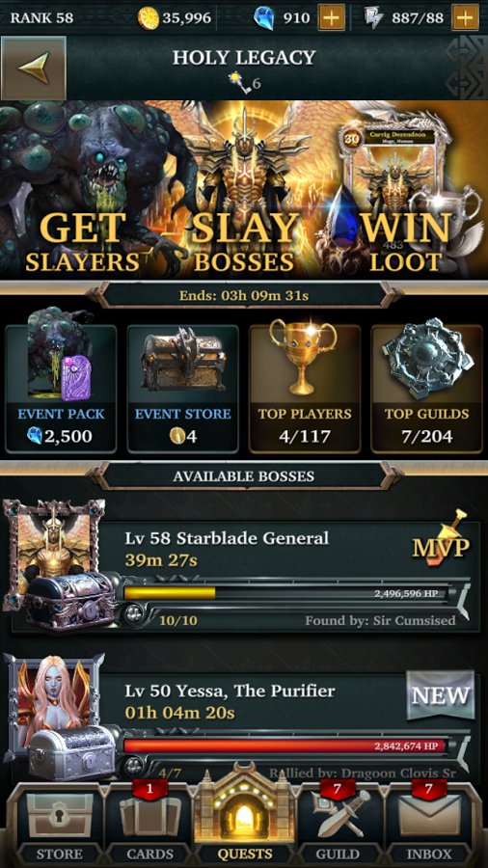Screen dimensions: 488x868
Task: View the Top Guilds ranking
Action: (426, 388)
